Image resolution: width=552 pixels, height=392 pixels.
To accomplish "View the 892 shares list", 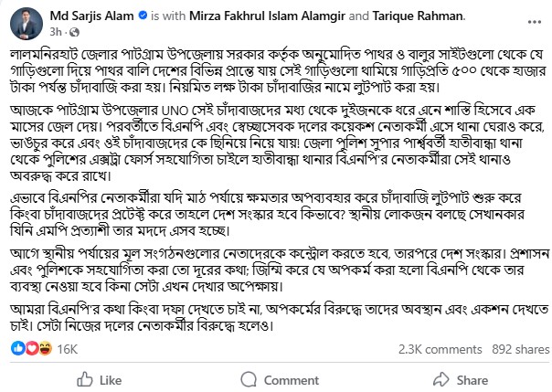I will 515,348.
